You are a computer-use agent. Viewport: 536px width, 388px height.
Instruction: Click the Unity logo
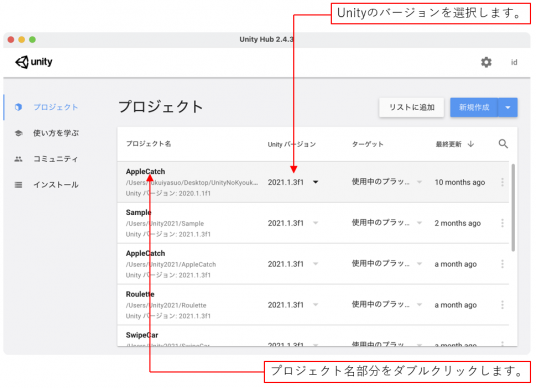(34, 62)
